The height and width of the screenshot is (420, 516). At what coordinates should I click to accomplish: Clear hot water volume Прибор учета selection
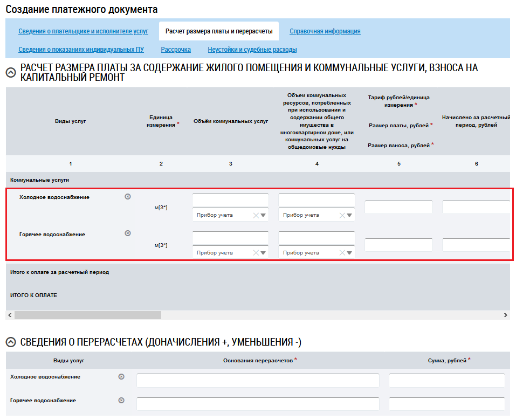(x=256, y=253)
